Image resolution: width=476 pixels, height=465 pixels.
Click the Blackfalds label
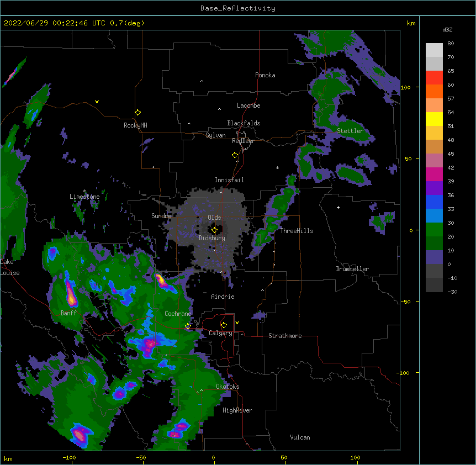[244, 123]
